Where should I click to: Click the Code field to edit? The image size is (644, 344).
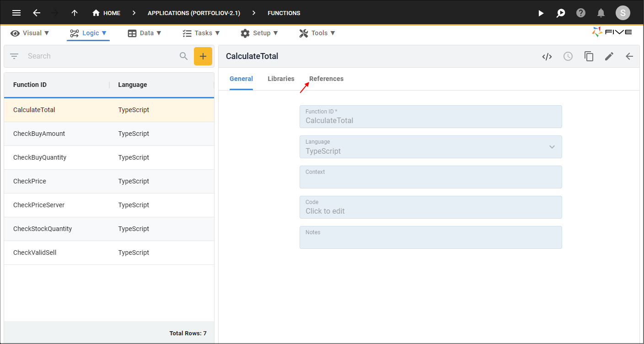click(x=431, y=207)
